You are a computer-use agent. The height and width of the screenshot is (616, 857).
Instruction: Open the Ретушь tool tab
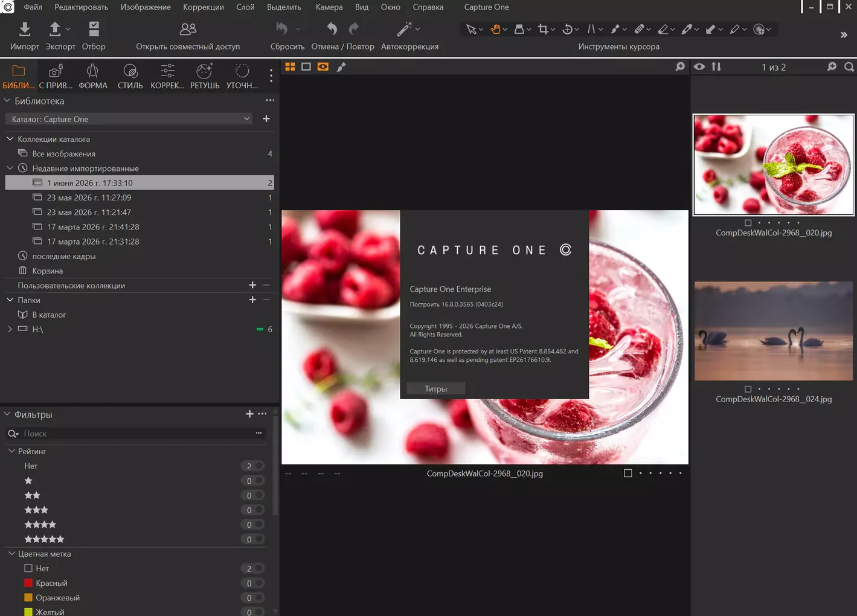(x=205, y=77)
